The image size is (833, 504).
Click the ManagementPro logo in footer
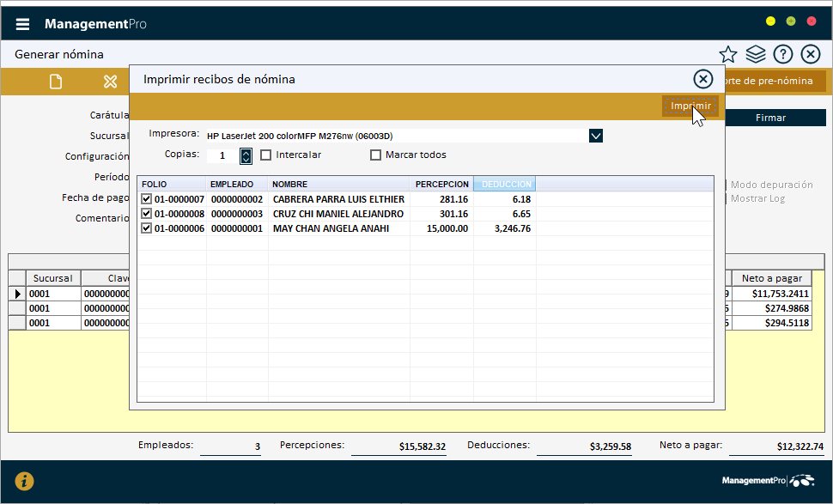click(x=768, y=481)
